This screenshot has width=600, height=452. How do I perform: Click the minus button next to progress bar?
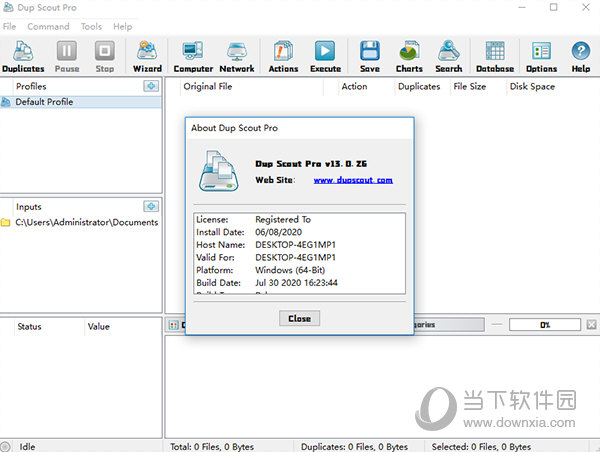click(497, 325)
